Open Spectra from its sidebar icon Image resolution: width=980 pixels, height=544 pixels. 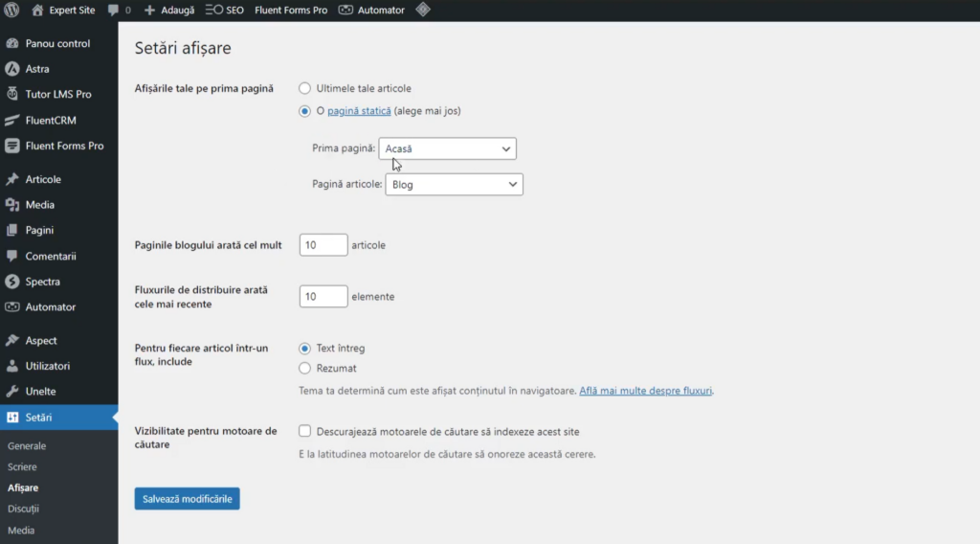point(12,282)
